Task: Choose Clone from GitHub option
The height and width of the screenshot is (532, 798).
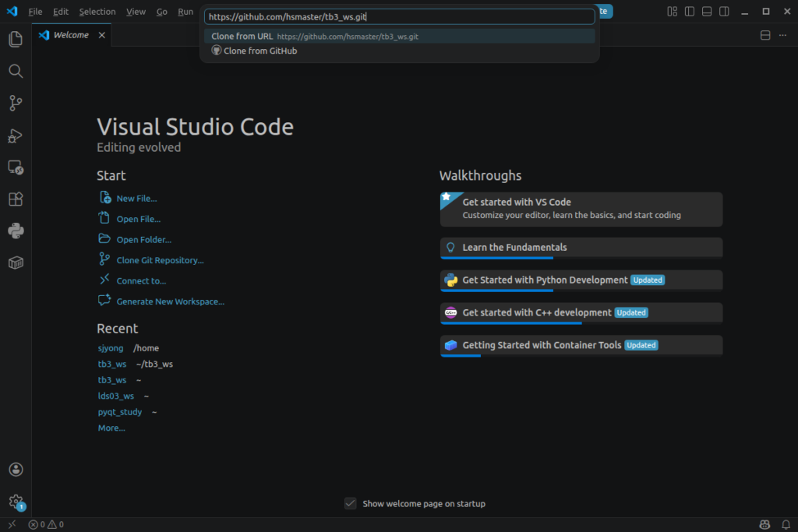Action: (x=400, y=51)
